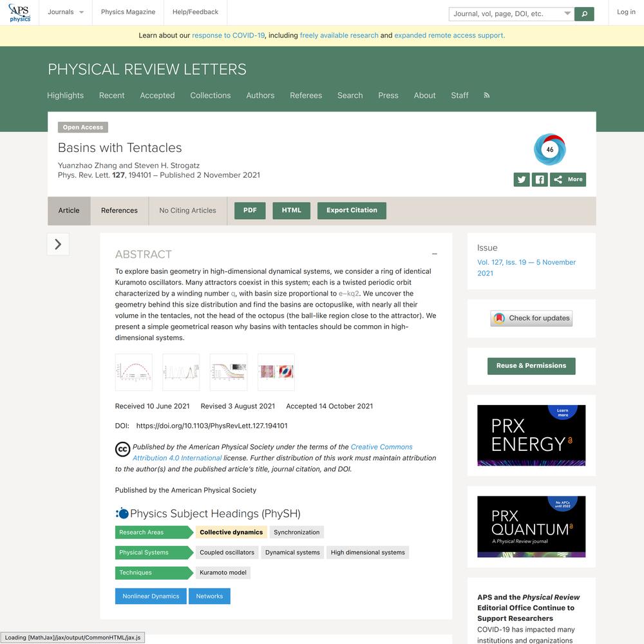Viewport: 644px width, 644px height.
Task: Go to Referees in journal navigation
Action: pyautogui.click(x=306, y=95)
